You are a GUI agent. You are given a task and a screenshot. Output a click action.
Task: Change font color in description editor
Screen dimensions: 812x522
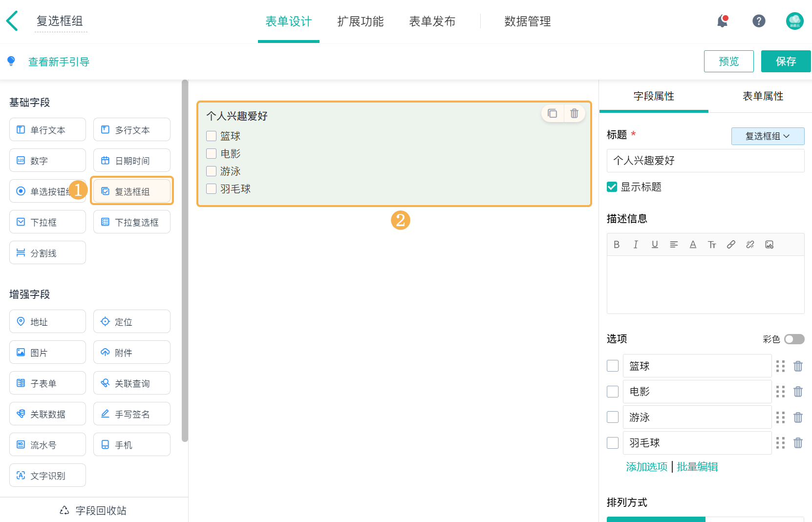pyautogui.click(x=693, y=245)
